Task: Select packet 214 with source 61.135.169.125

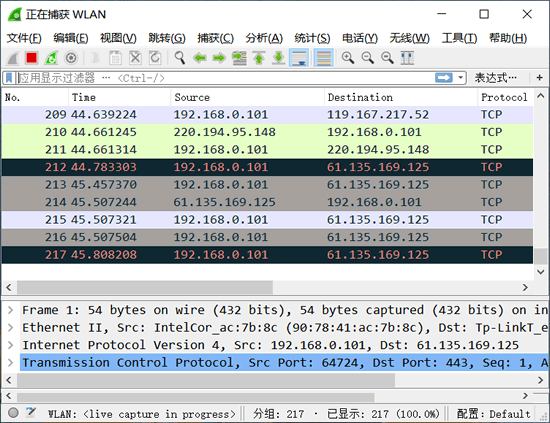Action: [x=267, y=202]
